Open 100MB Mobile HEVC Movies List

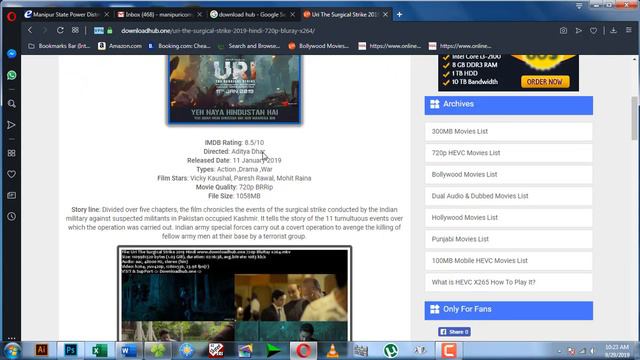pos(508,260)
